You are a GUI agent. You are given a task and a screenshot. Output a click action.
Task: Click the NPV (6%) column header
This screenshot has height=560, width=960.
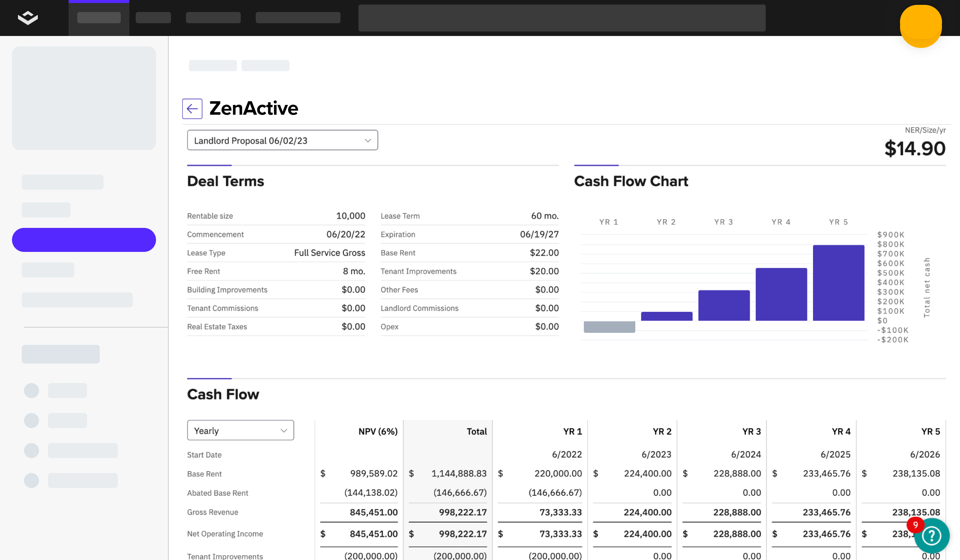(x=378, y=431)
